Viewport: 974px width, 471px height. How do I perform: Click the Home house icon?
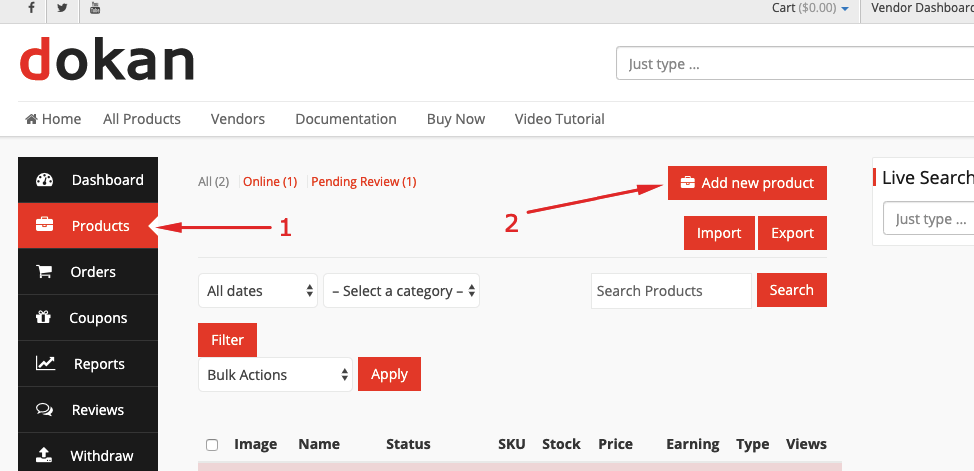pyautogui.click(x=31, y=119)
